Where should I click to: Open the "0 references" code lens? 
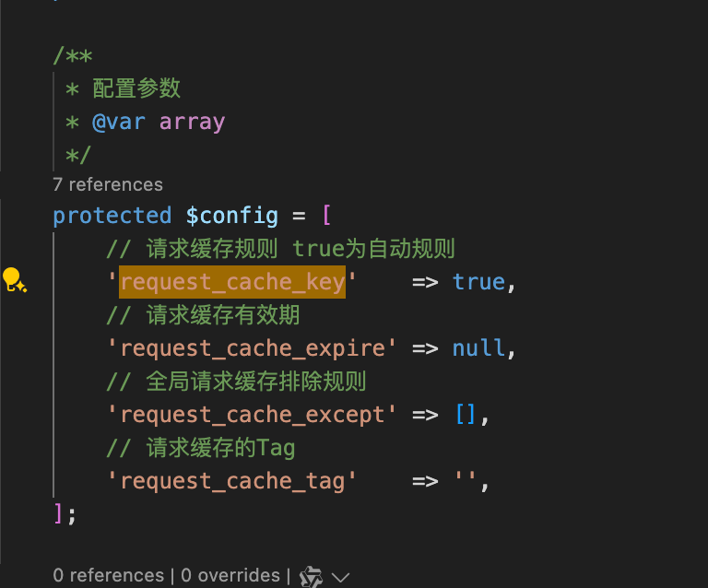point(108,575)
